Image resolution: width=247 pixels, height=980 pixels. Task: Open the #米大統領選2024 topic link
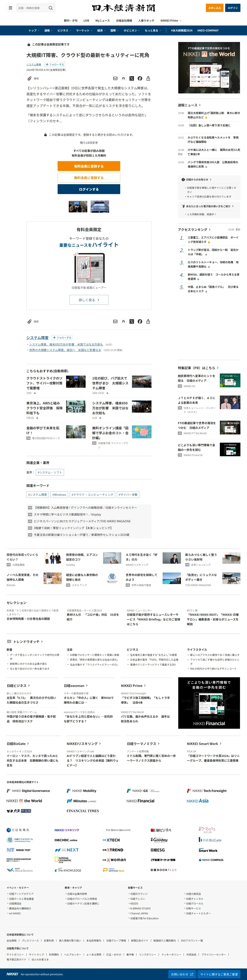pyautogui.click(x=182, y=30)
